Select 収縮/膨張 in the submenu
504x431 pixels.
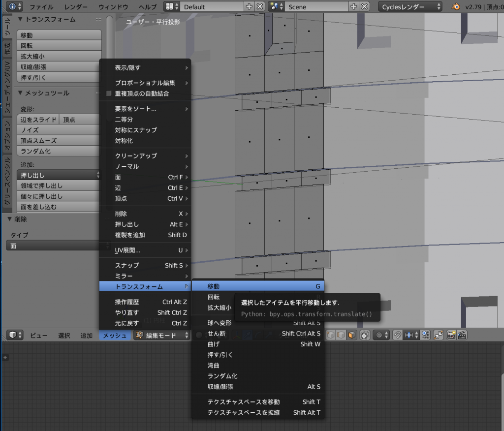pos(257,387)
